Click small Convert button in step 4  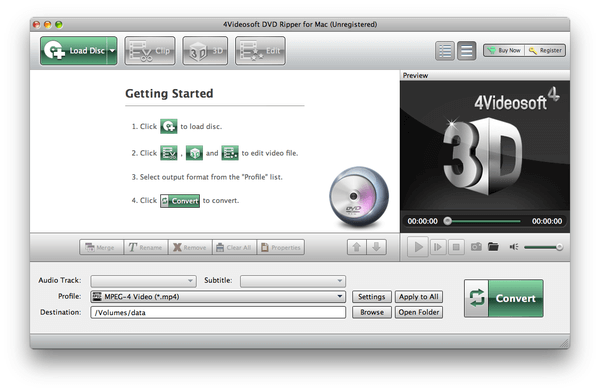[180, 201]
